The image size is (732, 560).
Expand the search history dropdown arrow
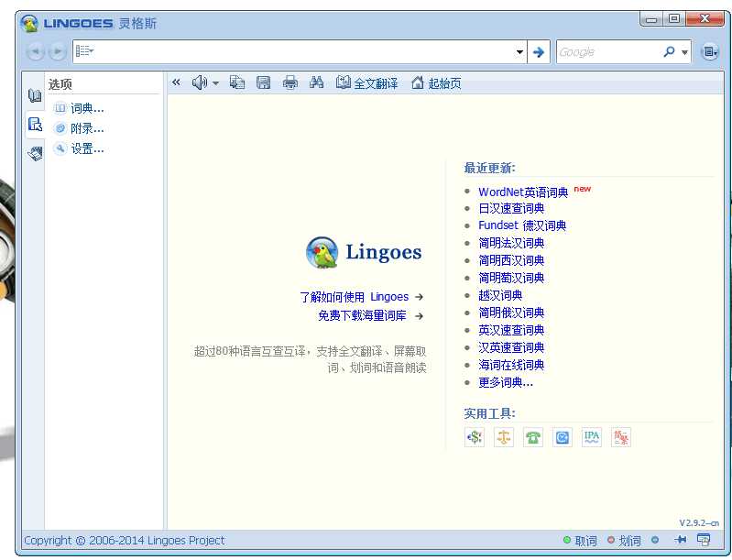(519, 52)
